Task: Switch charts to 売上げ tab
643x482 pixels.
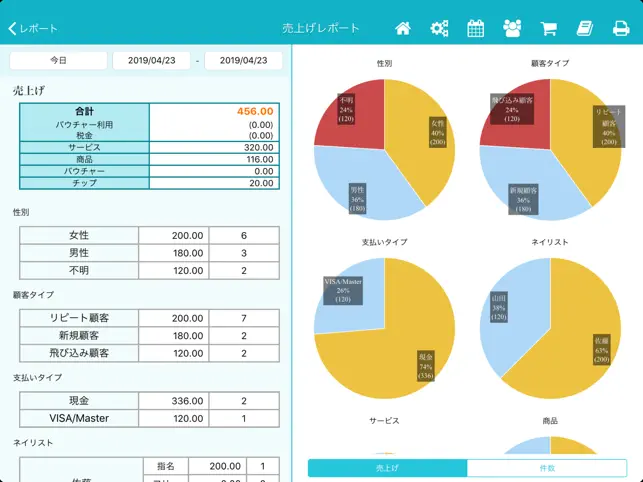Action: (x=387, y=468)
